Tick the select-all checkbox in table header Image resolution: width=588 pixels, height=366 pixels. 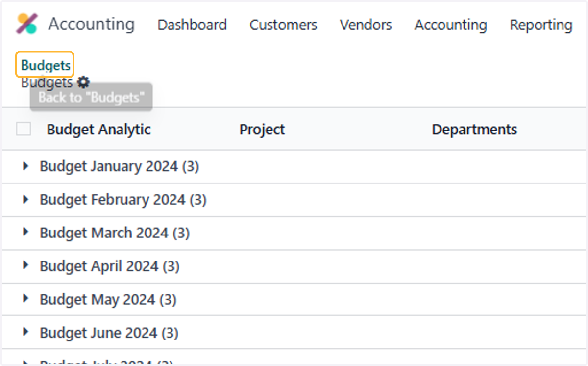coord(24,129)
